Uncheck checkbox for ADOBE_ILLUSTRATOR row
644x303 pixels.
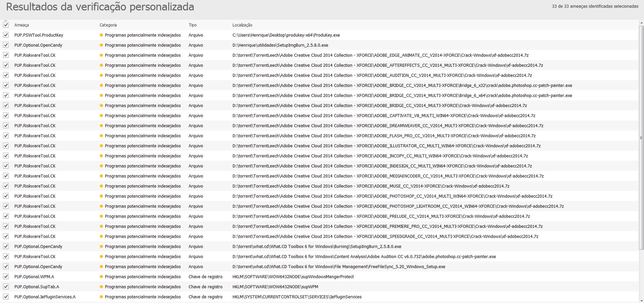point(6,146)
